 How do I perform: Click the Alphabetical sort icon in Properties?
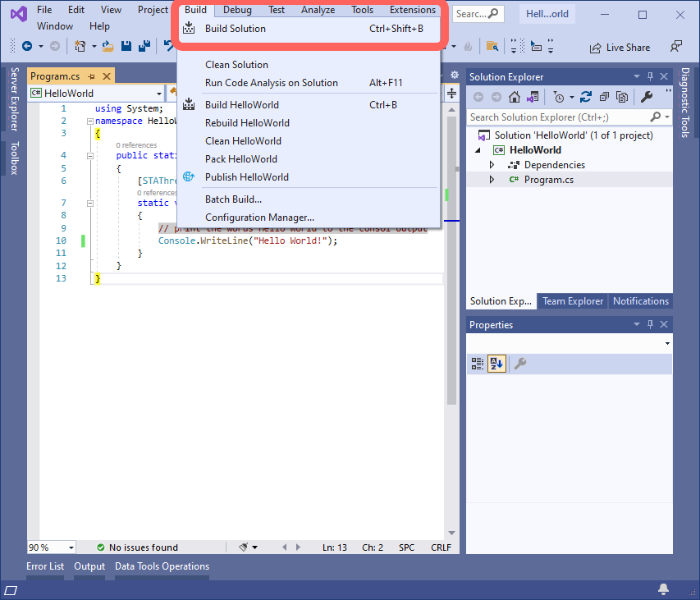pyautogui.click(x=496, y=364)
